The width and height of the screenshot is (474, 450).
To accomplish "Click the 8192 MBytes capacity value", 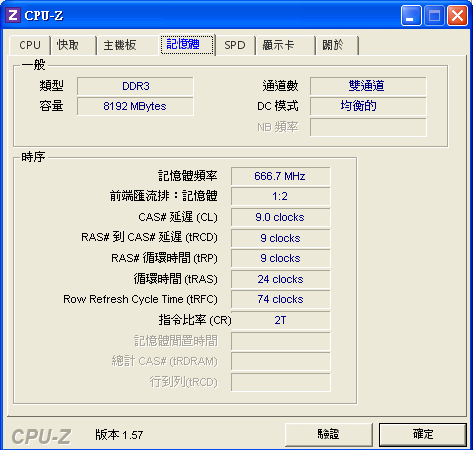I will 135,106.
